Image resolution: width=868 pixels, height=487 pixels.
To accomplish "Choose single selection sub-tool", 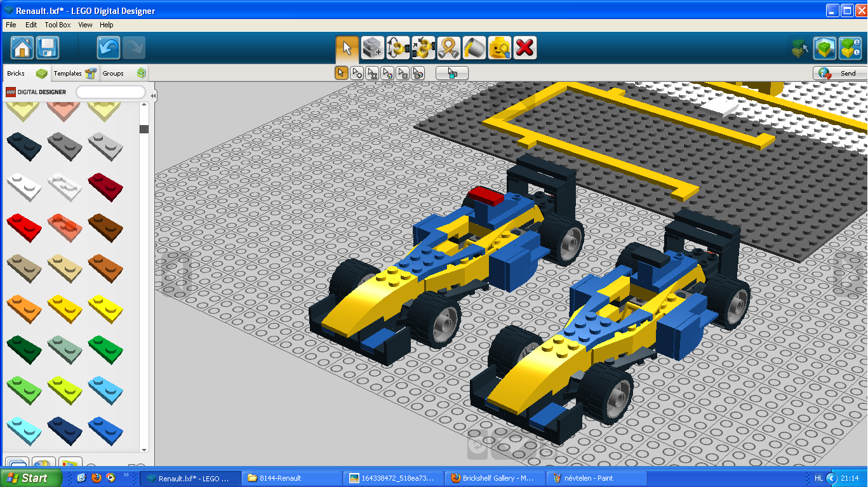I will 341,73.
